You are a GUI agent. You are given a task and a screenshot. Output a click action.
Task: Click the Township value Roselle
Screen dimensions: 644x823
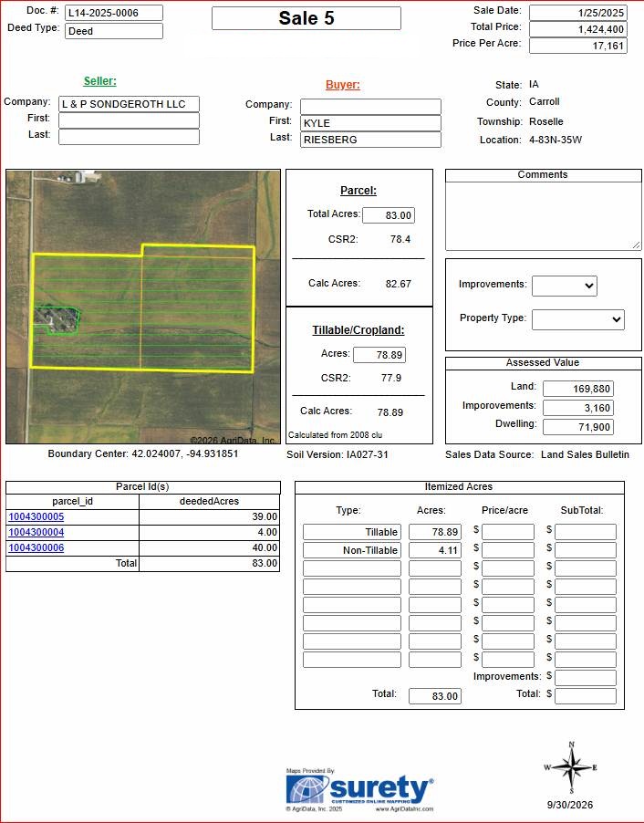(x=546, y=121)
